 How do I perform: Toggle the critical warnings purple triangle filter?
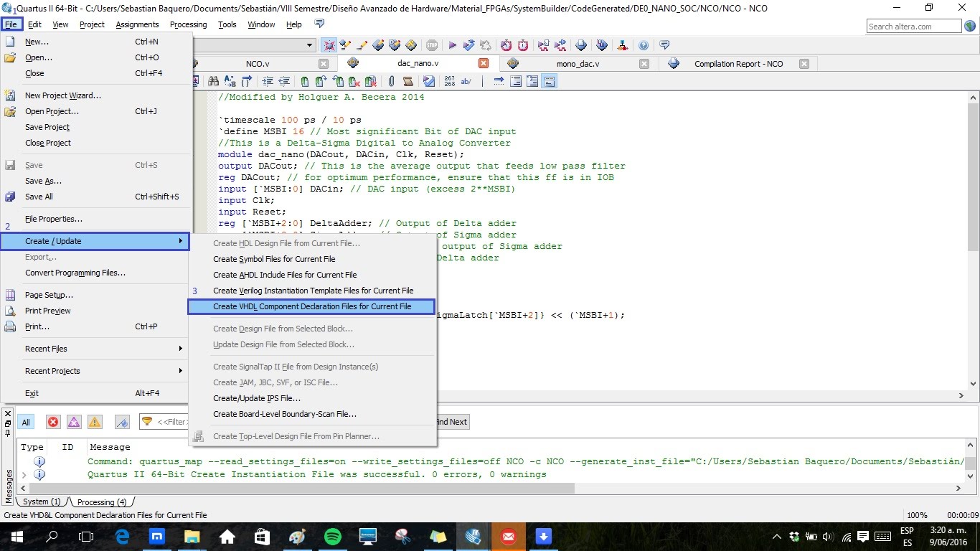point(74,422)
